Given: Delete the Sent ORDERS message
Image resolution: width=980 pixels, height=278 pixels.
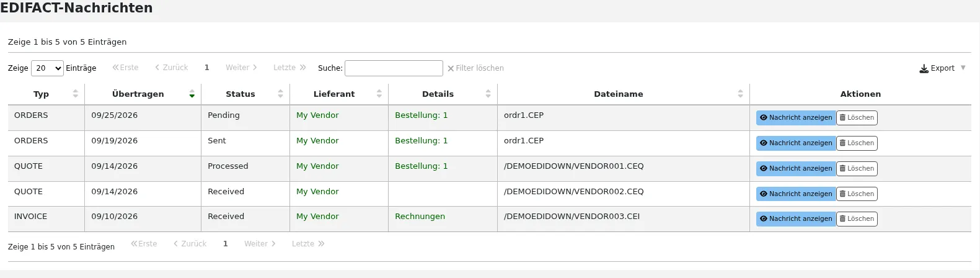Looking at the screenshot, I should coord(857,143).
